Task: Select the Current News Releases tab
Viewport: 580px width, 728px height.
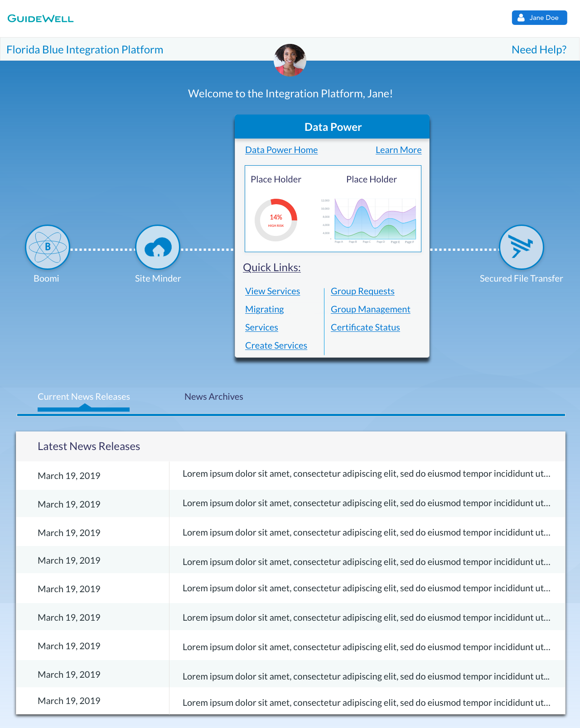Action: [x=84, y=397]
